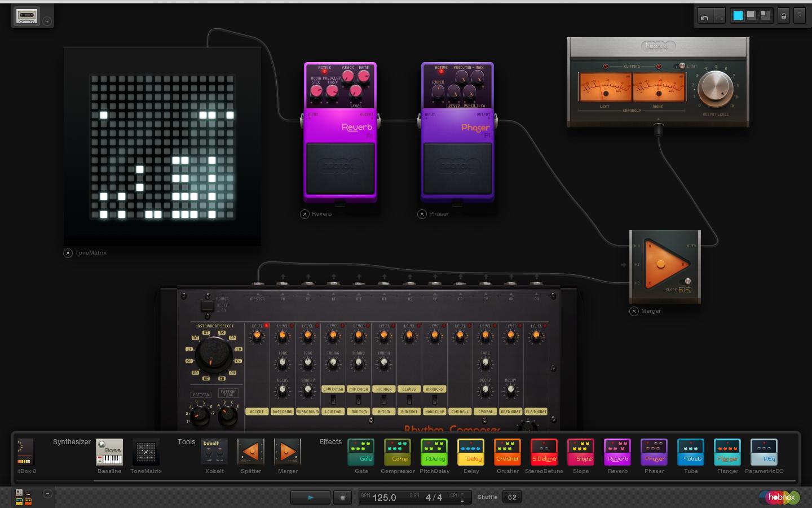Image resolution: width=812 pixels, height=508 pixels.
Task: Click the time signature 4/4 field
Action: tap(434, 497)
